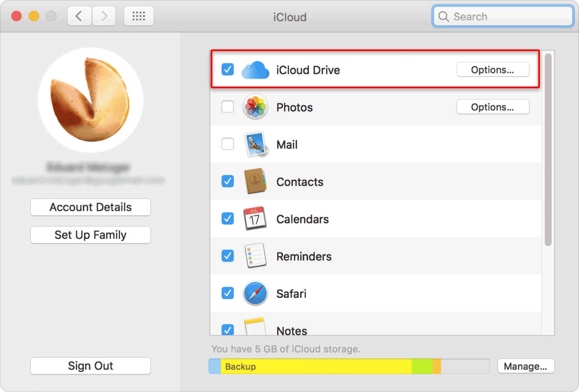
Task: Click the Photos pinwheel icon
Action: [x=255, y=107]
